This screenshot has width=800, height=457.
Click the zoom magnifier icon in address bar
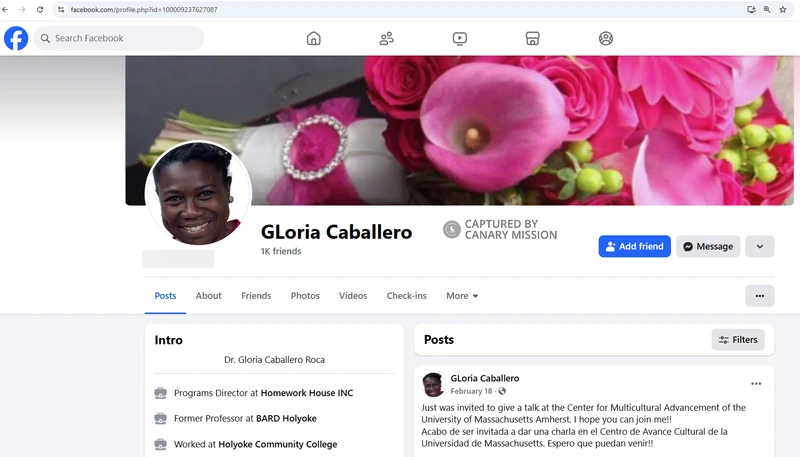coord(767,10)
